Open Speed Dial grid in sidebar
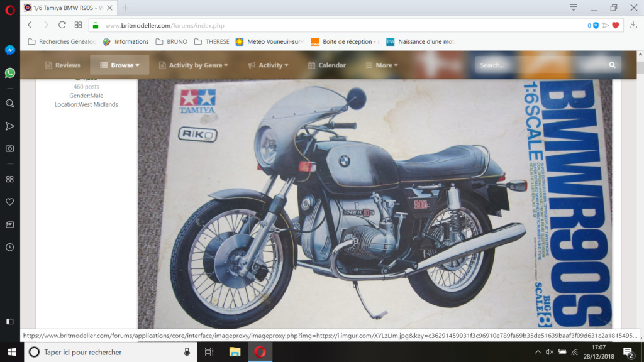Screen dimensions: 644x362 click(x=10, y=179)
